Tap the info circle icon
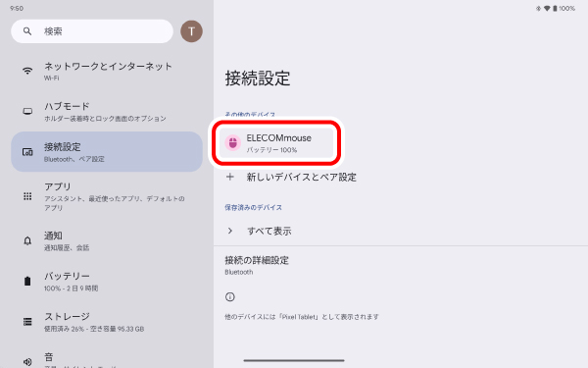The height and width of the screenshot is (368, 588). [x=230, y=297]
